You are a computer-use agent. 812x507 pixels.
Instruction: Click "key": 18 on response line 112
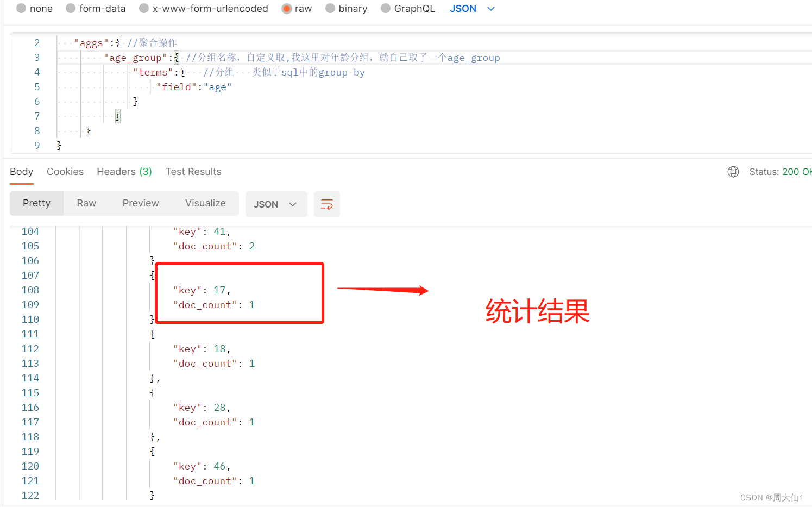[x=202, y=349]
